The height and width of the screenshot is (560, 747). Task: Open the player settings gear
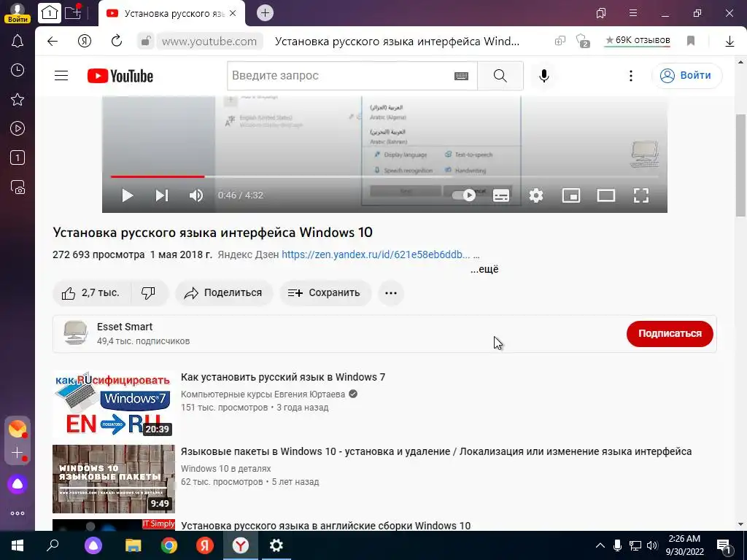pyautogui.click(x=536, y=195)
